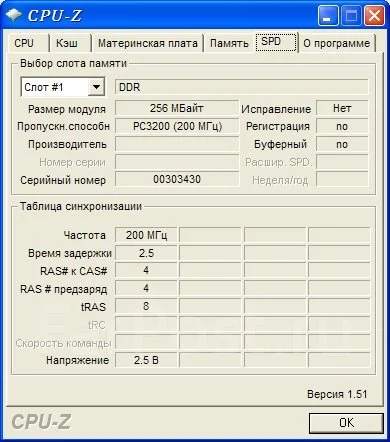This screenshot has width=390, height=442.
Task: Close the CPU-Z window
Action: [374, 16]
